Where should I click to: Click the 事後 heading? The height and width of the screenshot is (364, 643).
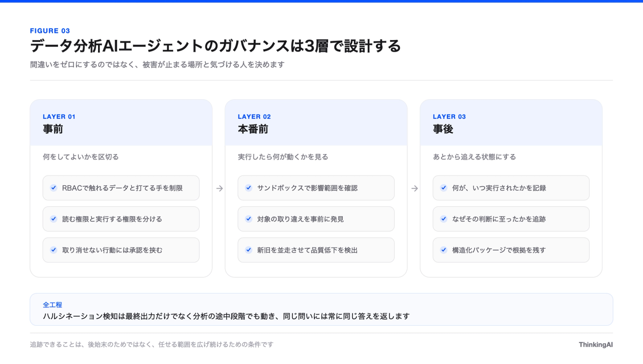[443, 129]
